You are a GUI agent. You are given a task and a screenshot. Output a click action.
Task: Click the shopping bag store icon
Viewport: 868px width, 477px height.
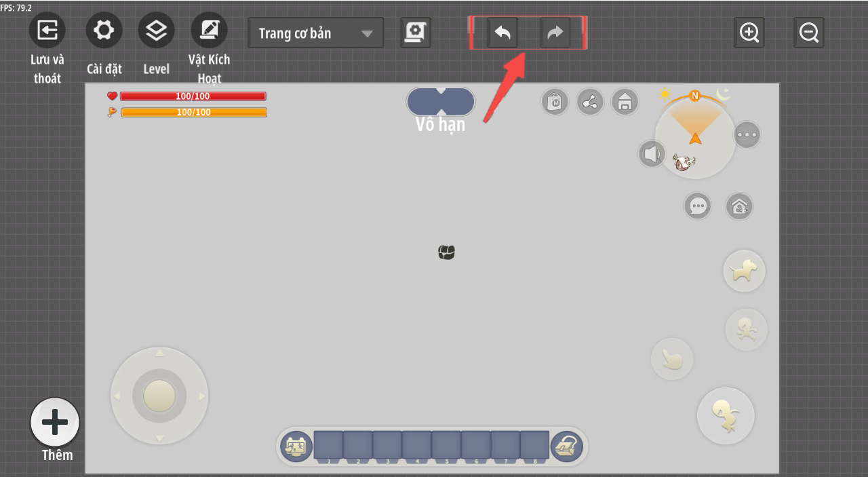coord(555,102)
